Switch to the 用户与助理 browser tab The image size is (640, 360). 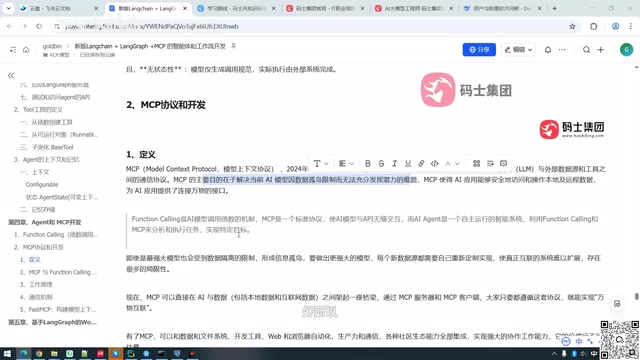pos(502,8)
